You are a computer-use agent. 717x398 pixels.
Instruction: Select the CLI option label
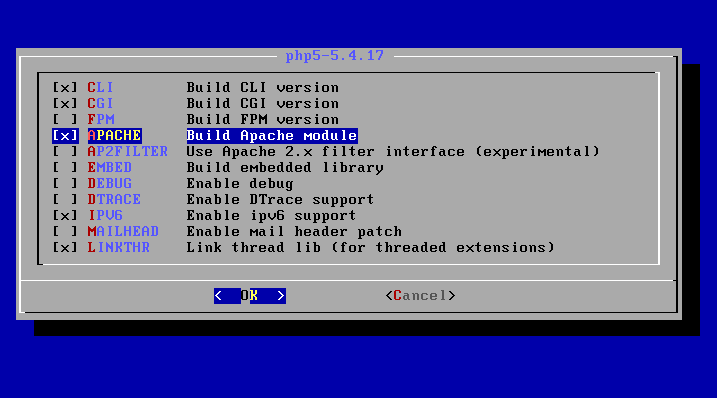(x=100, y=87)
